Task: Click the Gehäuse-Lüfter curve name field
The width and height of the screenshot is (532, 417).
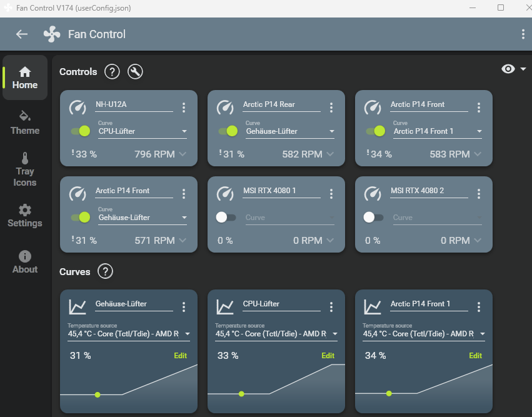Action: point(134,304)
